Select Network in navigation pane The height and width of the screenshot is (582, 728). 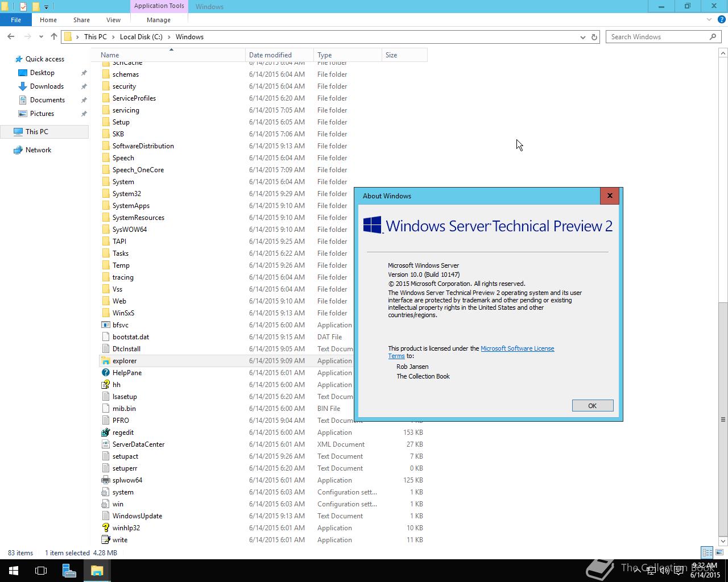click(38, 150)
